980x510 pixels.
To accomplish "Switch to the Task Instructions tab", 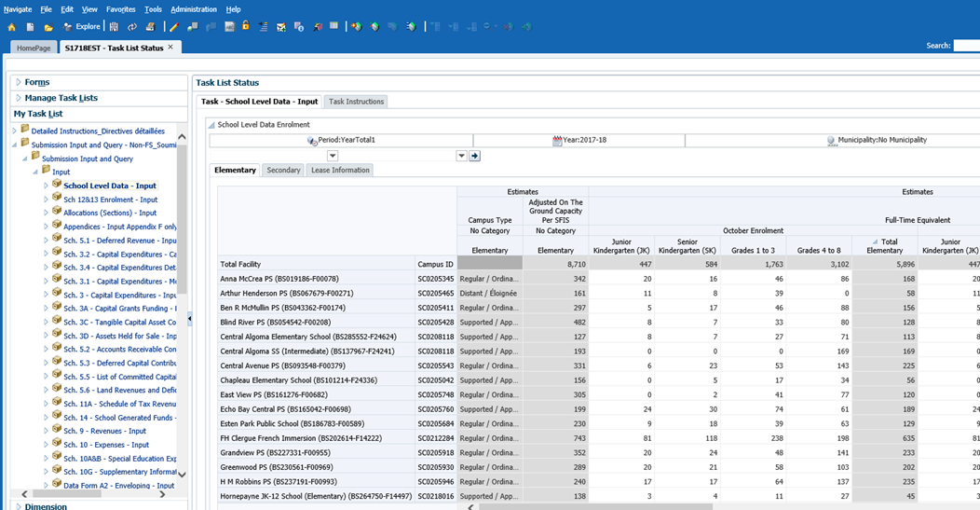I will (356, 102).
